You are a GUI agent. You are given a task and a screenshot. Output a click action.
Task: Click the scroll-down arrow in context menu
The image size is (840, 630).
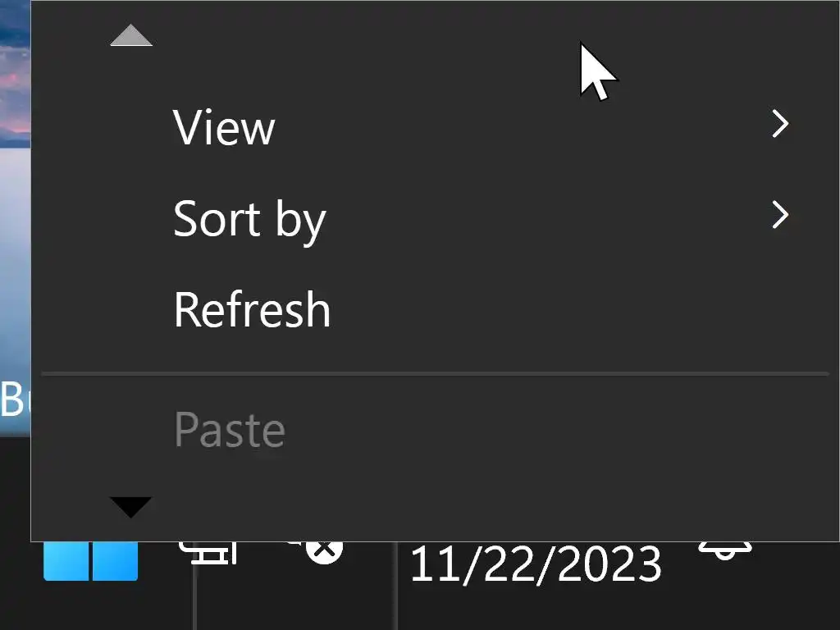click(x=131, y=506)
